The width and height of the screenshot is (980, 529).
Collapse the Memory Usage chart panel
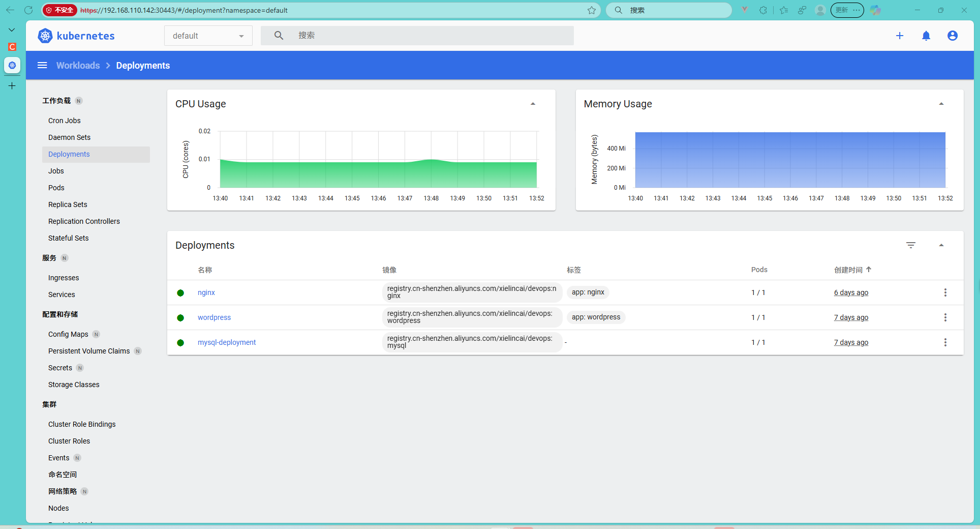tap(941, 103)
